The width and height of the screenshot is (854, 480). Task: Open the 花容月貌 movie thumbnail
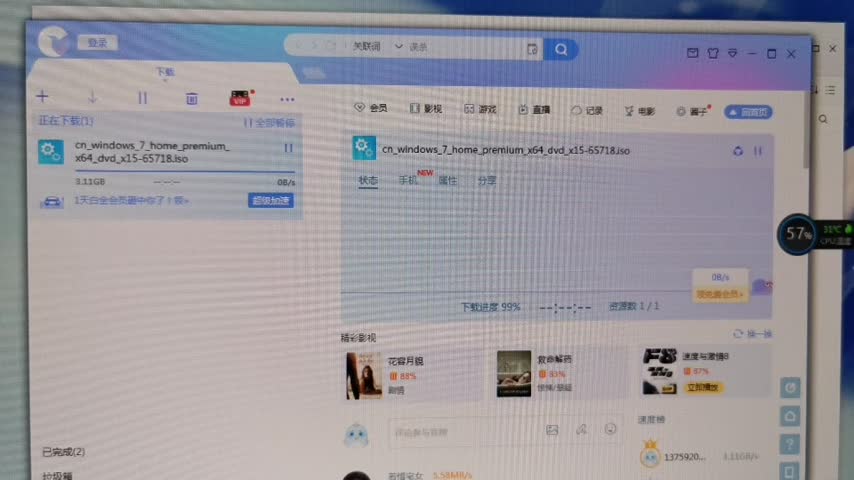click(x=364, y=375)
